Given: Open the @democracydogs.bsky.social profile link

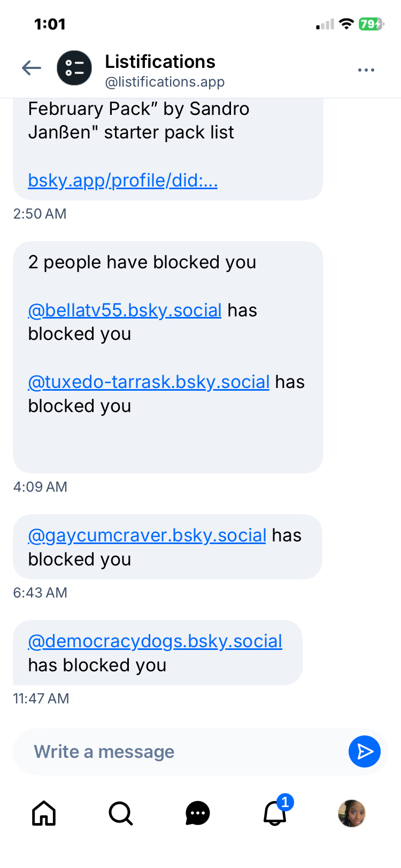Looking at the screenshot, I should pyautogui.click(x=155, y=641).
